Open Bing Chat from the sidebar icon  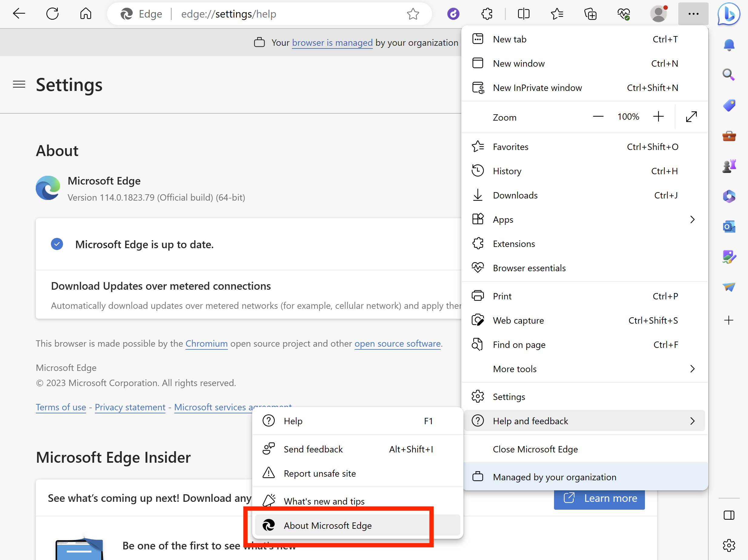pyautogui.click(x=729, y=14)
